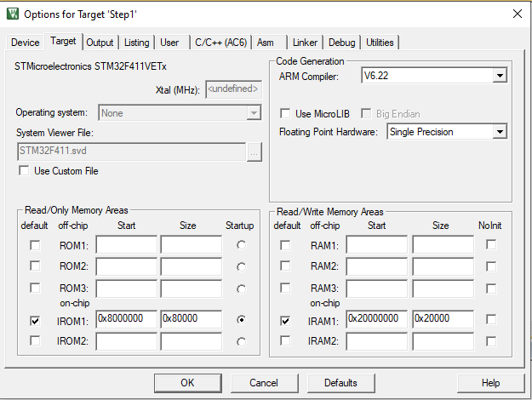Viewport: 532px width, 400px height.
Task: Select the IROM2 Startup radio button
Action: [x=243, y=341]
